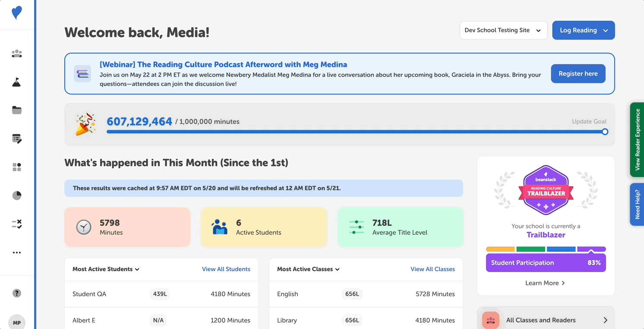Click Register here for the Meg Medina webinar

[578, 73]
